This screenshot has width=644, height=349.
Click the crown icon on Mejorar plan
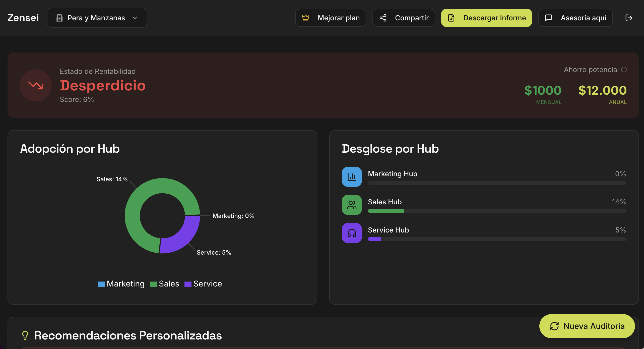pyautogui.click(x=306, y=18)
